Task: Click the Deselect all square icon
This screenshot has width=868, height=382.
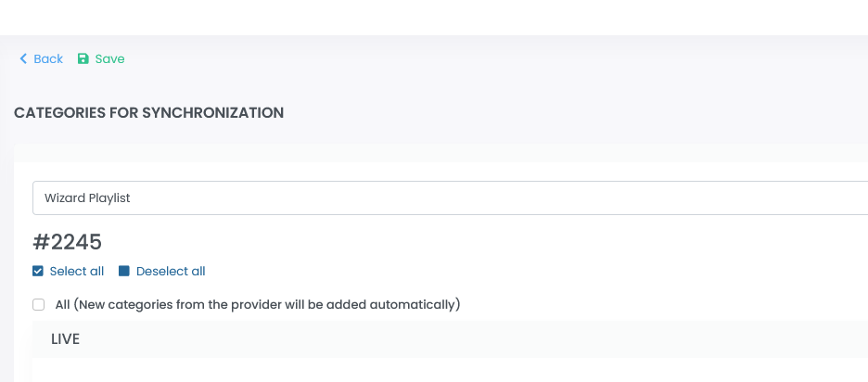Action: pyautogui.click(x=124, y=272)
